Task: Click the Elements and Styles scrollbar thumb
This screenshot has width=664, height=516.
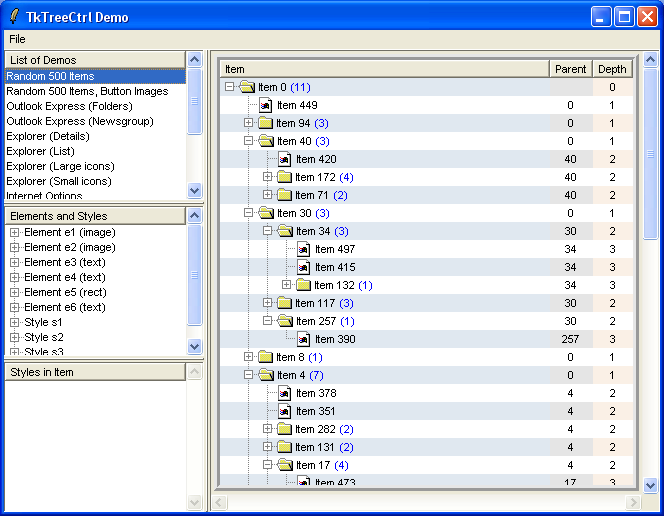Action: (x=194, y=275)
